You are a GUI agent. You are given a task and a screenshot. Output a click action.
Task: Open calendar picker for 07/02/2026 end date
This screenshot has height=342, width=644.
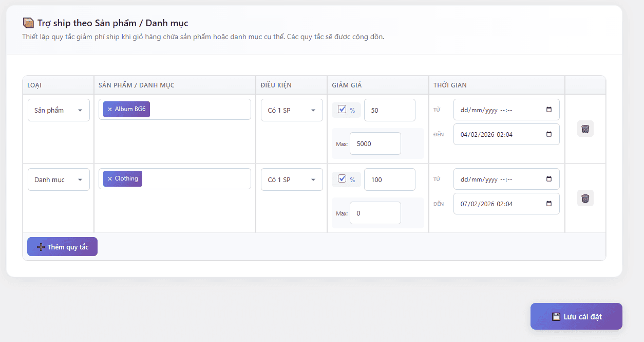pos(548,204)
